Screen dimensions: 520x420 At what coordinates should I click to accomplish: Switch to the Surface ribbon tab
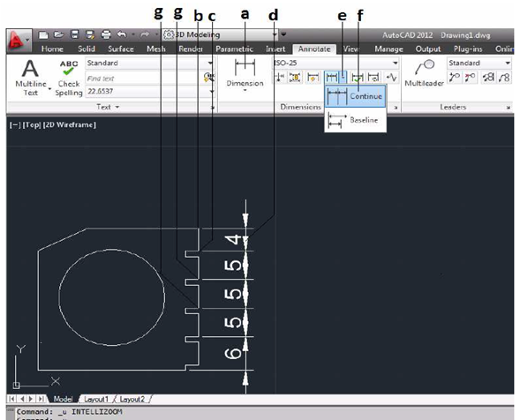pyautogui.click(x=121, y=49)
